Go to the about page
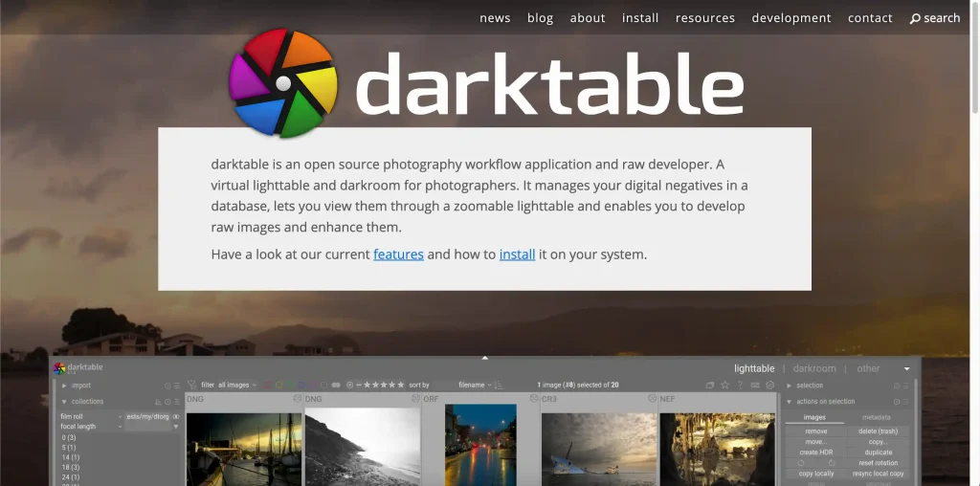The height and width of the screenshot is (486, 980). pyautogui.click(x=588, y=18)
